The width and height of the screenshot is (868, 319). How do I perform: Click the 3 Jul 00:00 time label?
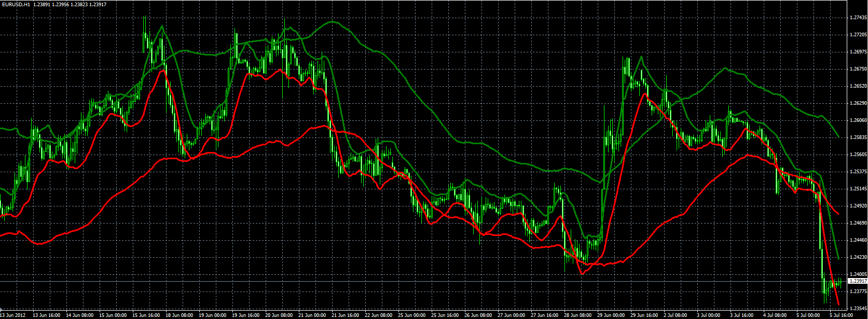tap(709, 315)
